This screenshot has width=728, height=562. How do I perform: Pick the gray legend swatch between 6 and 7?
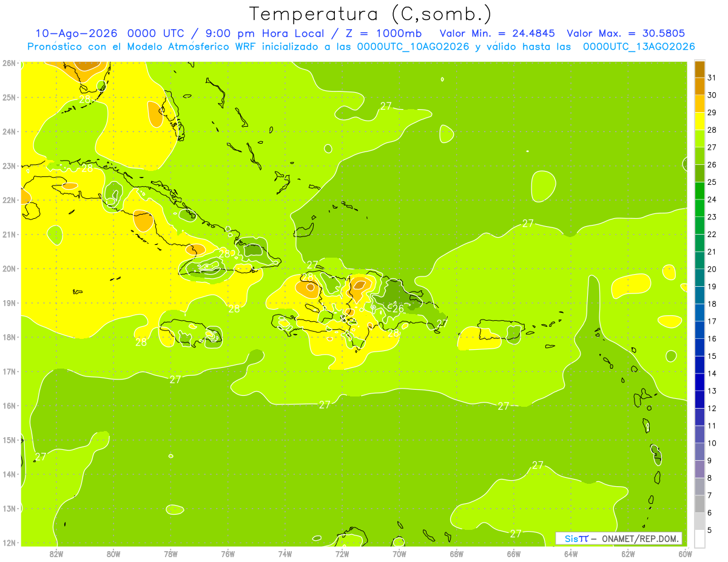coord(699,504)
